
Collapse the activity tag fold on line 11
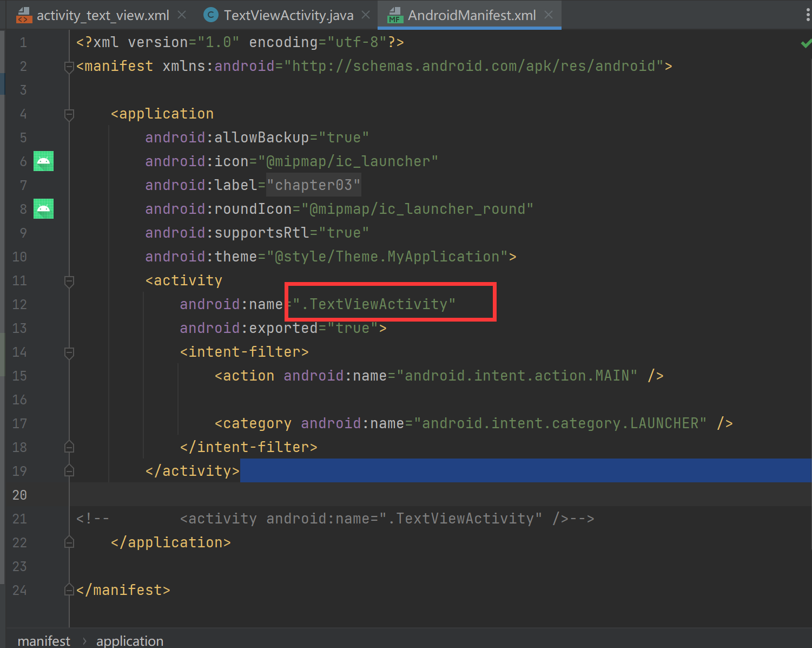(69, 281)
